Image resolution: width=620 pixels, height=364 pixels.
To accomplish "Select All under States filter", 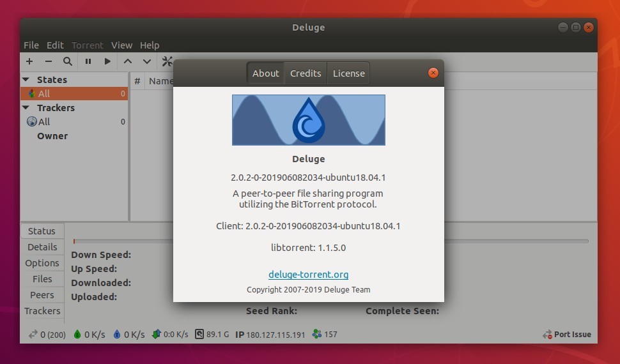I will 74,94.
